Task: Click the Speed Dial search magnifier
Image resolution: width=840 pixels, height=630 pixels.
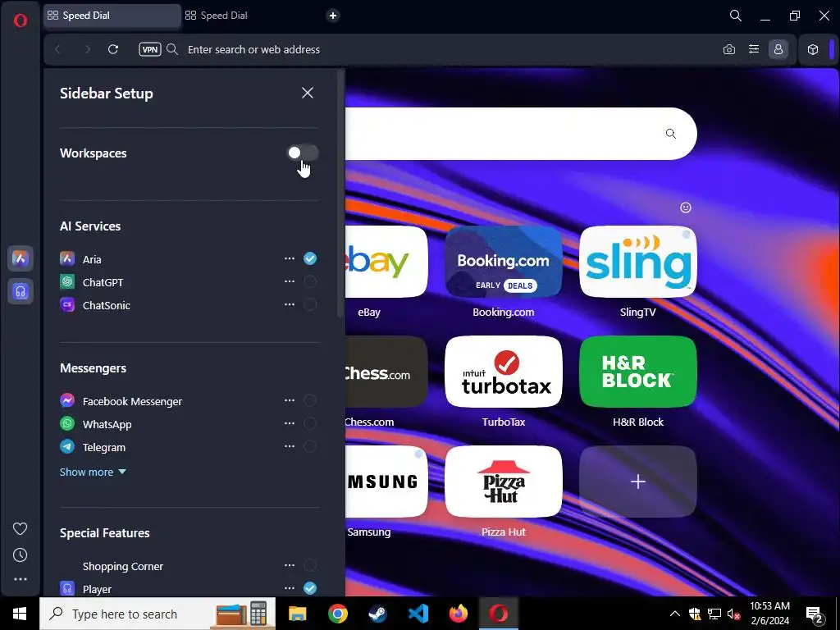Action: click(671, 134)
